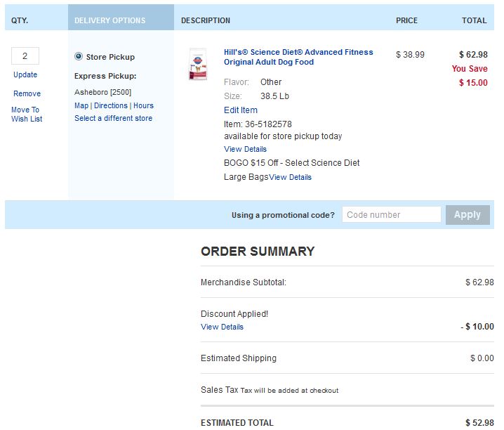Screen dimensions: 504x430
Task: Click the promotional Code number field
Action: tap(392, 214)
